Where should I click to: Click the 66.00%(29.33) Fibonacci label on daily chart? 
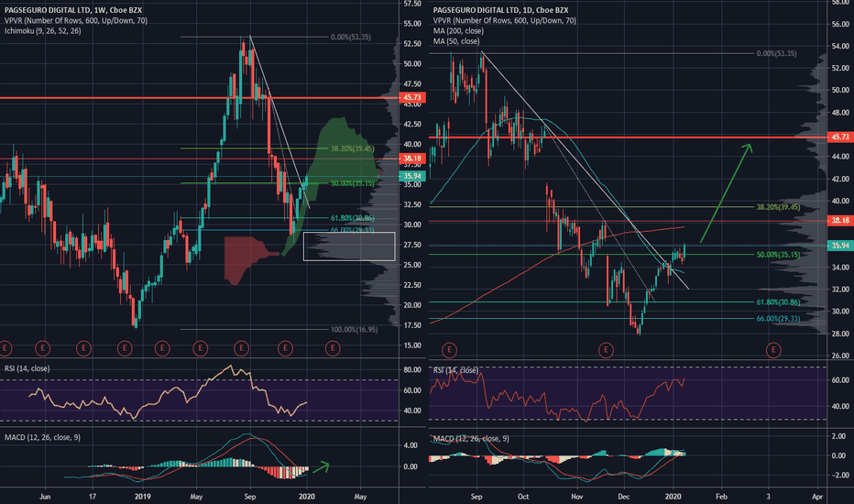(778, 318)
